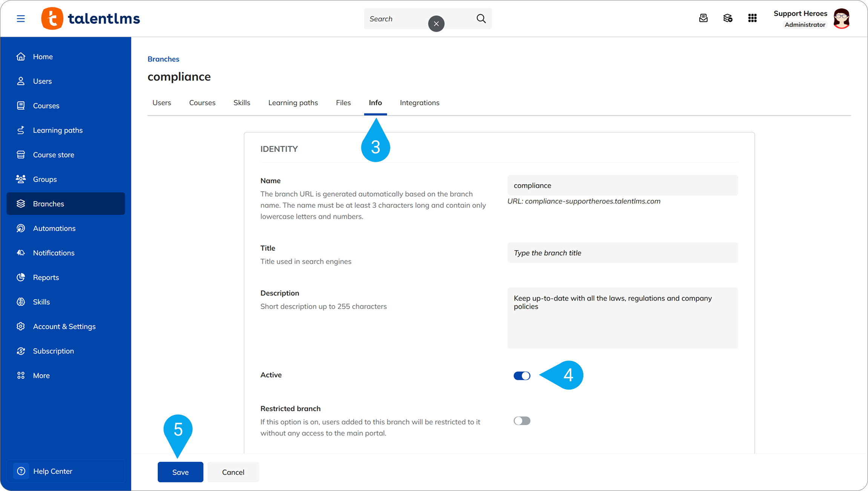This screenshot has height=491, width=868.
Task: Open Reports in the sidebar menu
Action: coord(66,277)
